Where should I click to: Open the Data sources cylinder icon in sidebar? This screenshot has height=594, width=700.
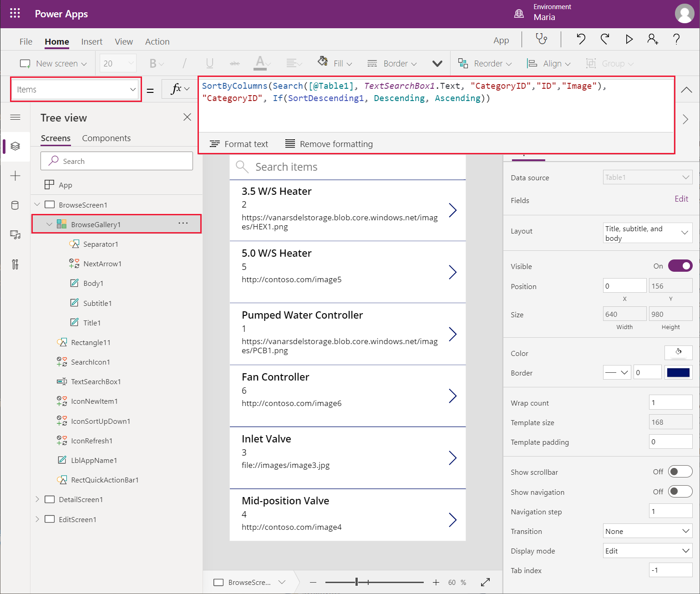pyautogui.click(x=15, y=205)
